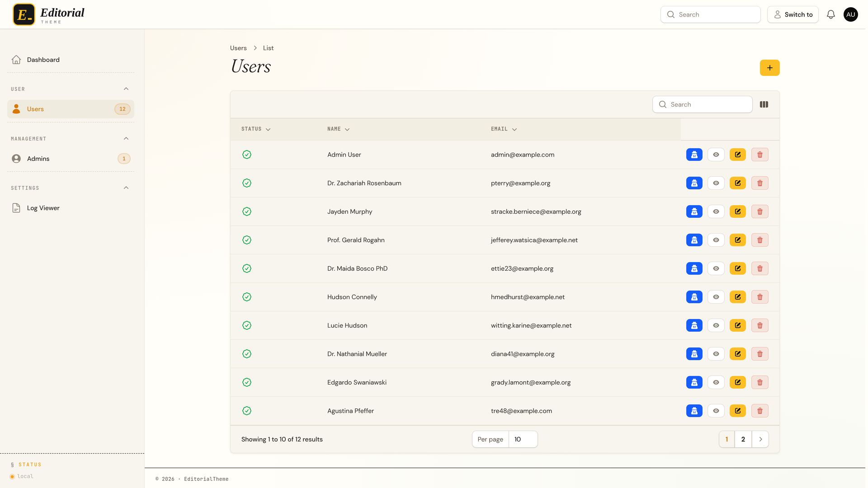Click local status indicator in sidebar footer
868x488 pixels.
[22, 476]
